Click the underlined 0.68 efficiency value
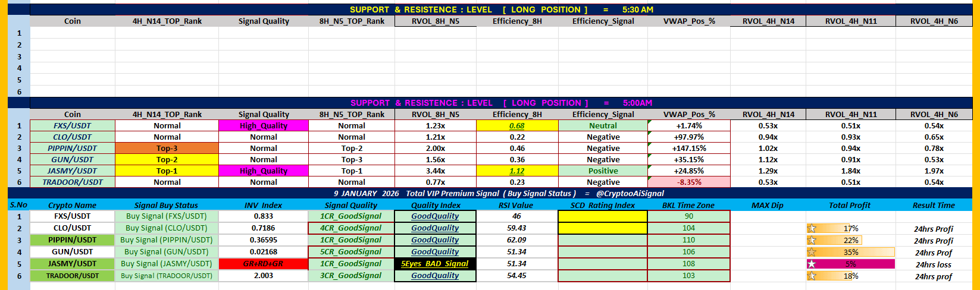This screenshot has height=290, width=980. coord(517,126)
